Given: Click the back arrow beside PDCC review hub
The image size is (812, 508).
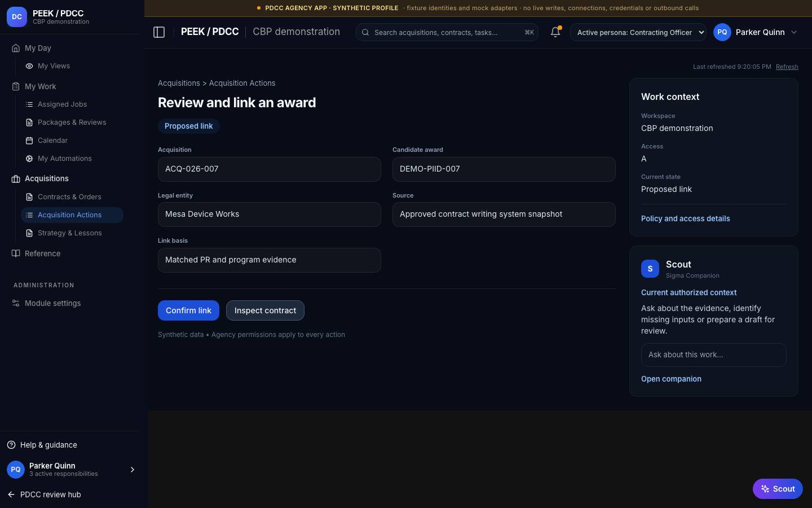Looking at the screenshot, I should pyautogui.click(x=11, y=494).
